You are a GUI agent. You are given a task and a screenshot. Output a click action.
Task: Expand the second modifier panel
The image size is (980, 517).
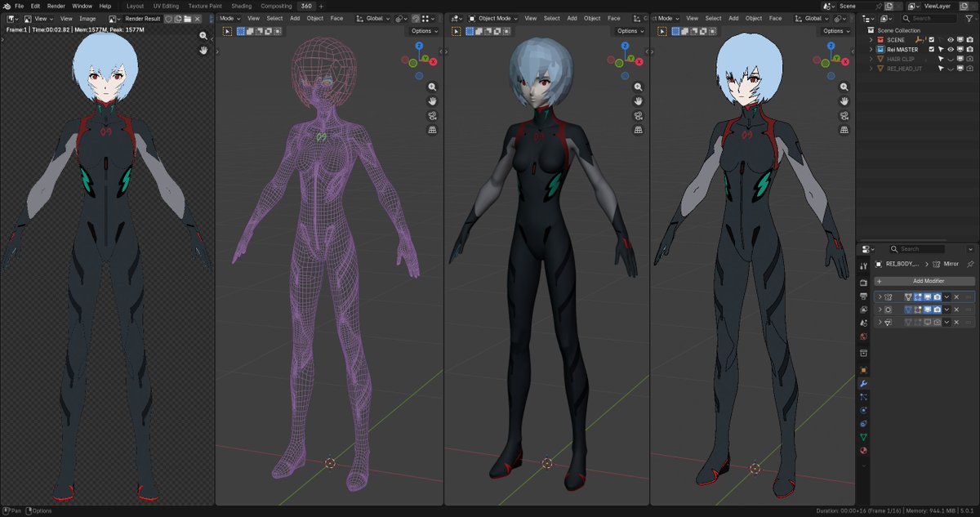click(x=880, y=310)
